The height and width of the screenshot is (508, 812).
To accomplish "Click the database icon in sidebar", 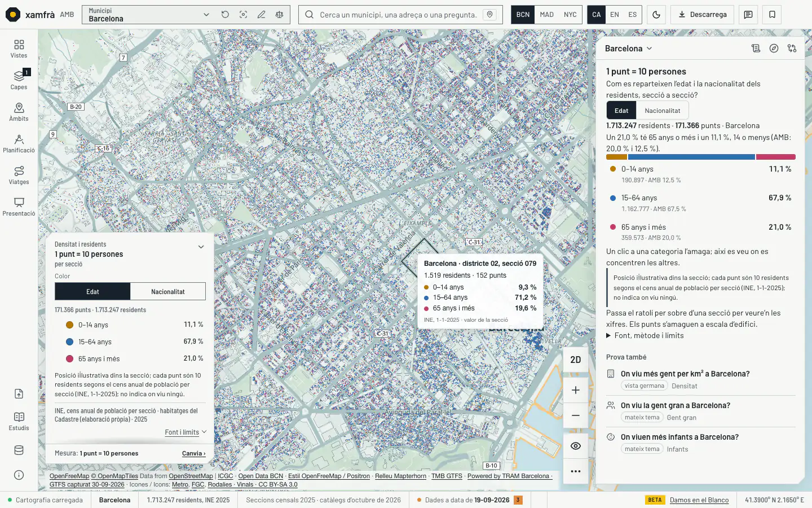I will [19, 450].
